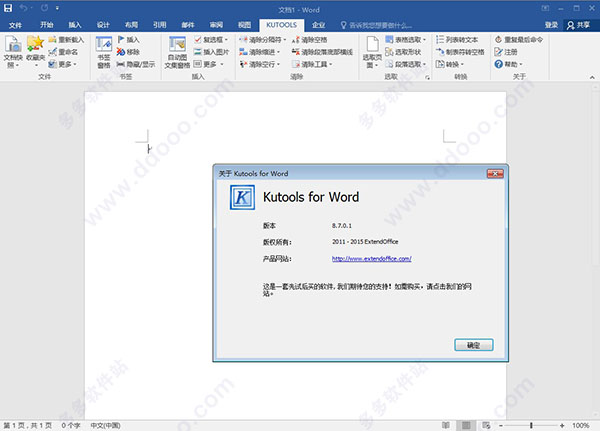
Task: Close the 关于 Kutools for Word dialog
Action: (x=495, y=174)
